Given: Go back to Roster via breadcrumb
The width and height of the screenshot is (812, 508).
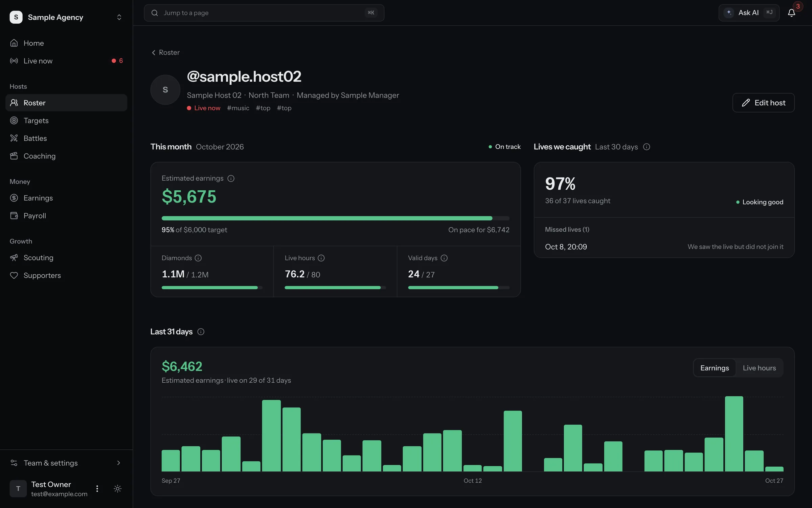Looking at the screenshot, I should (x=165, y=52).
